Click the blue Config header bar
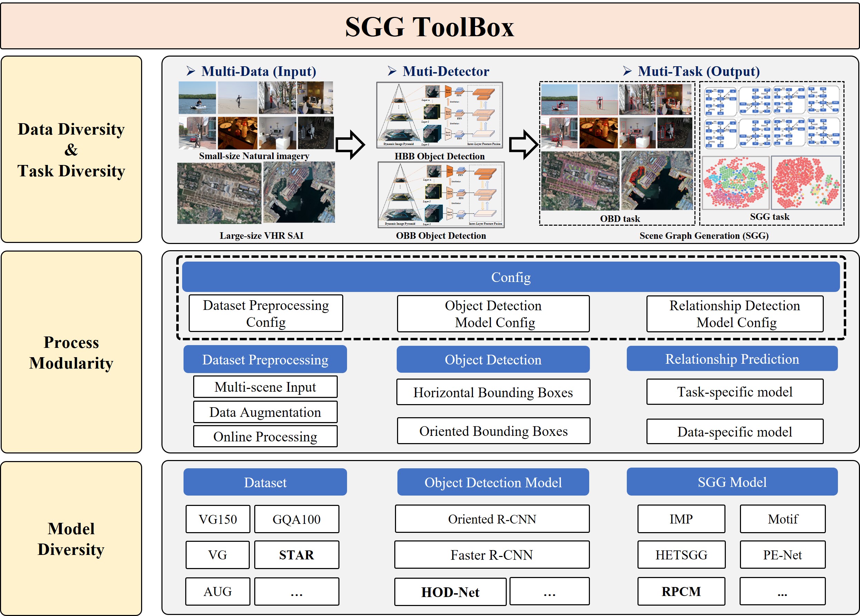Image resolution: width=860 pixels, height=616 pixels. (511, 277)
